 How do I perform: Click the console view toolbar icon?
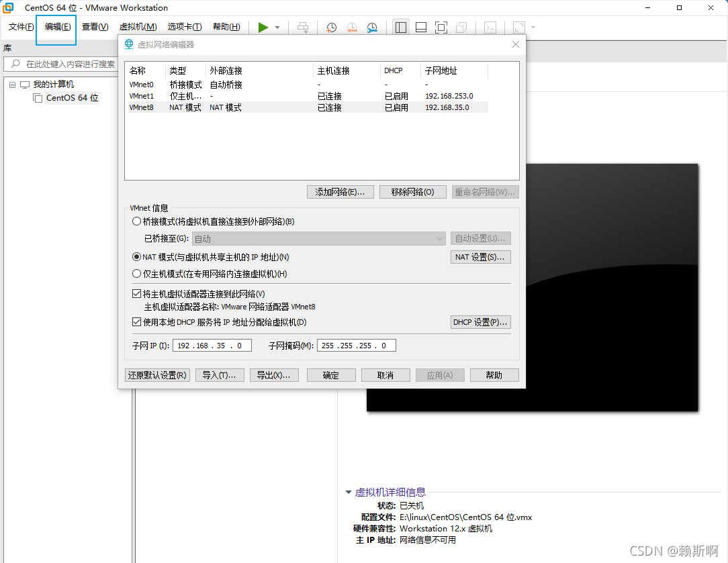(x=490, y=28)
